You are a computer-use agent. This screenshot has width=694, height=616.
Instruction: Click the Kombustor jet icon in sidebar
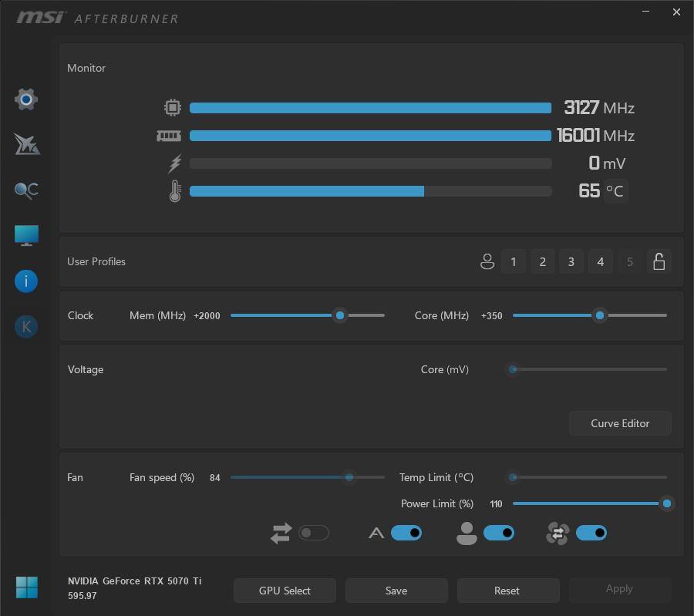pos(26,144)
